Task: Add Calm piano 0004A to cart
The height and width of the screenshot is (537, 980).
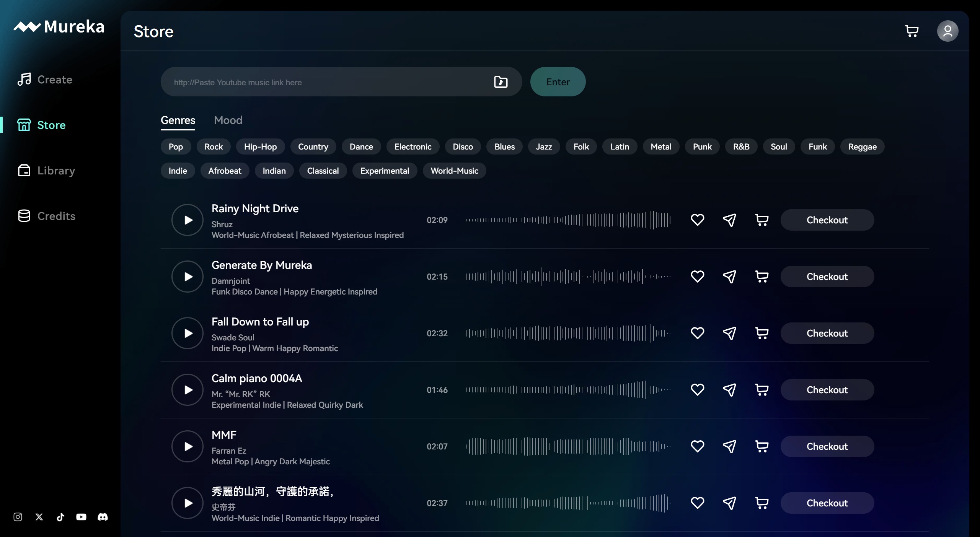Action: click(761, 389)
